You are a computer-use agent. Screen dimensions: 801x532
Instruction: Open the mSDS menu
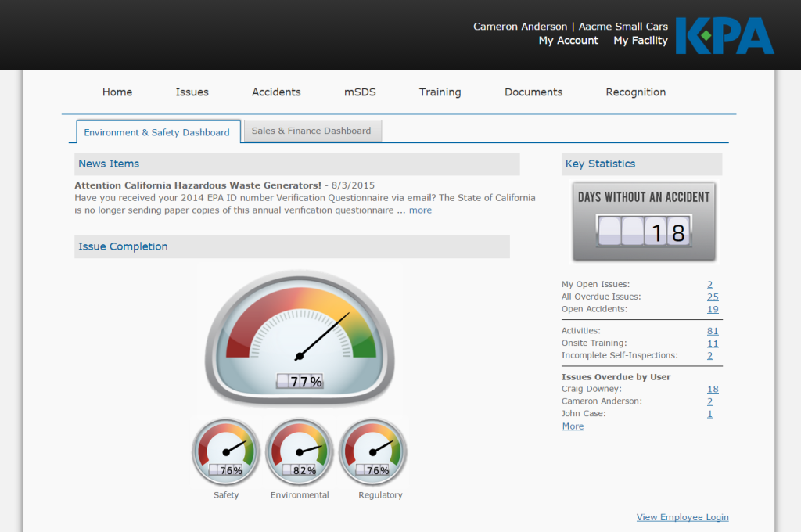pos(360,92)
